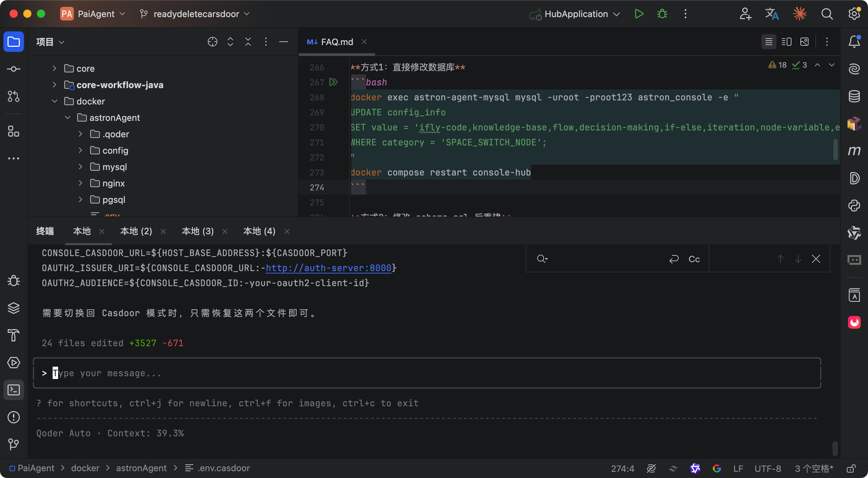Viewport: 868px width, 478px height.
Task: Open Search Everywhere via the magnifier icon
Action: (x=827, y=14)
